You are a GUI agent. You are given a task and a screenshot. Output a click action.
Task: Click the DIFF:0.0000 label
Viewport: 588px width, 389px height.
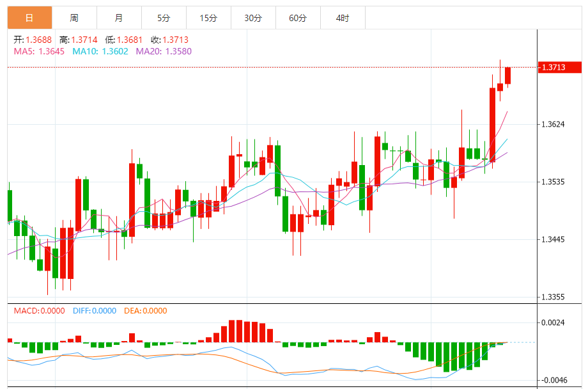95,311
